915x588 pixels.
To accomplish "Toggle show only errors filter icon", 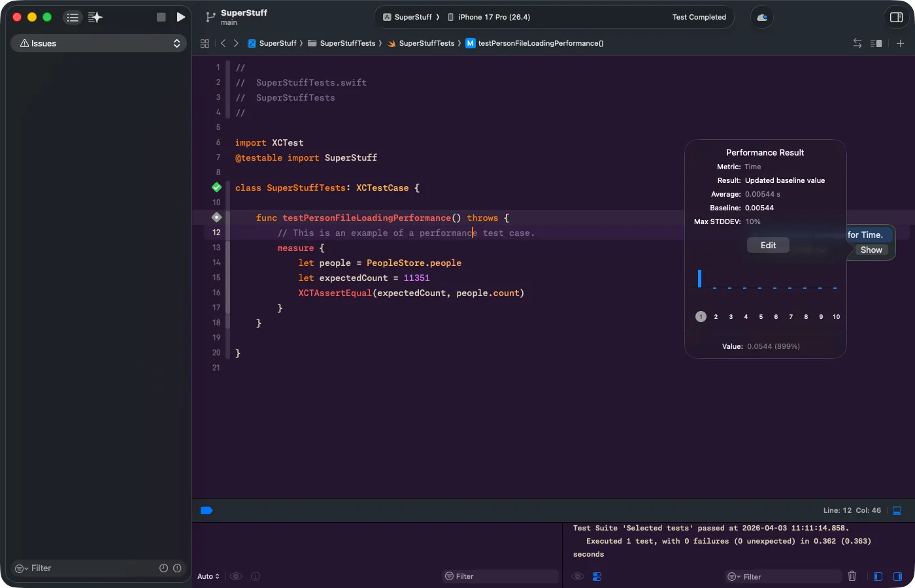I will (x=177, y=568).
